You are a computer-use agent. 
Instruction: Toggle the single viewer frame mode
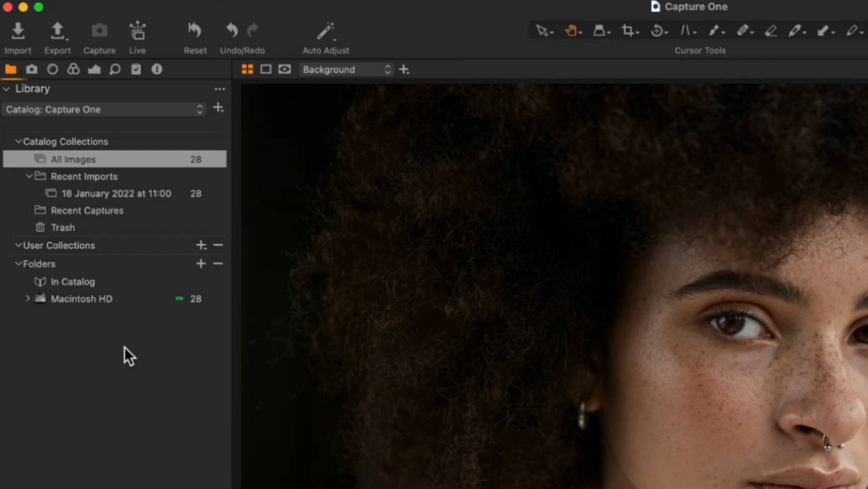266,70
